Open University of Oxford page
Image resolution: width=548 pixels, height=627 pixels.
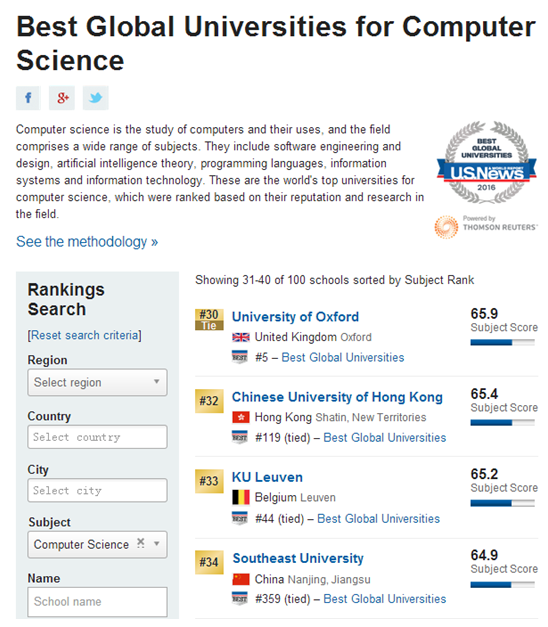295,317
